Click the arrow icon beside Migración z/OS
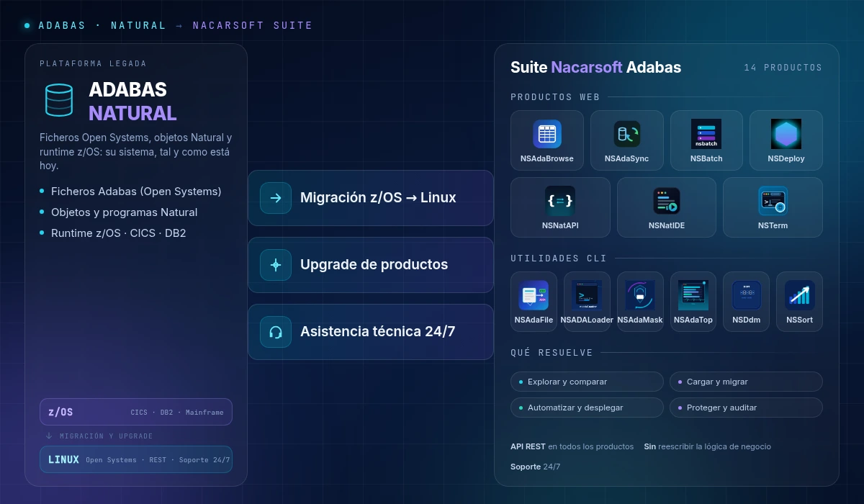The height and width of the screenshot is (504, 864). (x=276, y=198)
